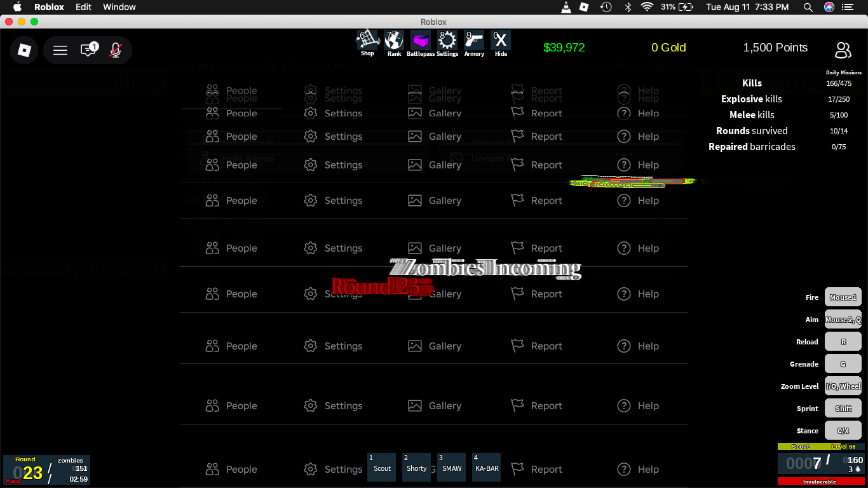This screenshot has width=868, height=488.
Task: Click the ammo counter showing 7
Action: tap(817, 464)
